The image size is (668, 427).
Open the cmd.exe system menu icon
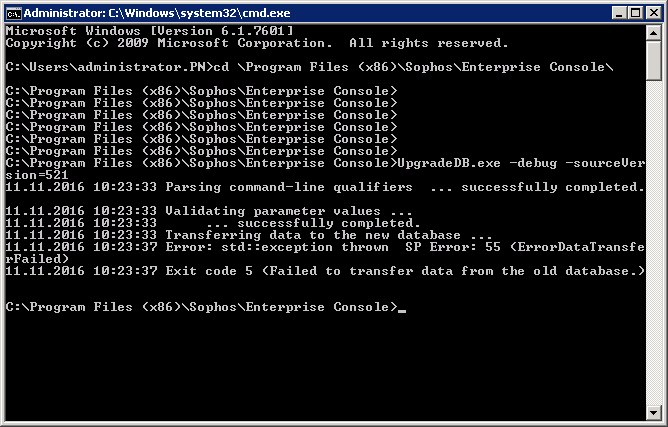pos(14,13)
